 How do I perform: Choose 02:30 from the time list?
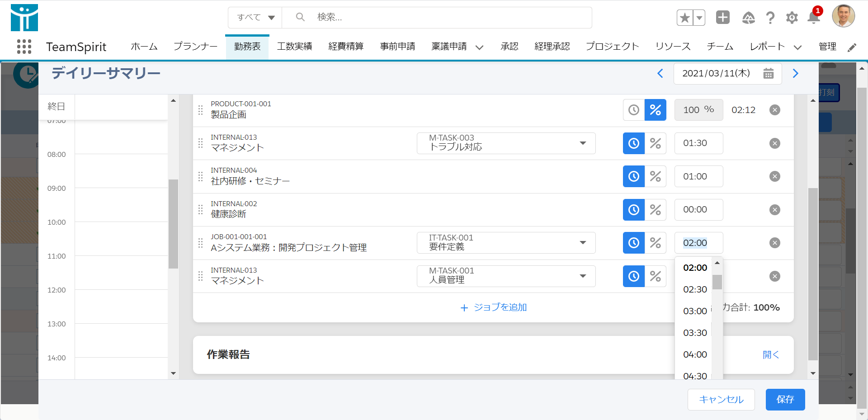[695, 289]
